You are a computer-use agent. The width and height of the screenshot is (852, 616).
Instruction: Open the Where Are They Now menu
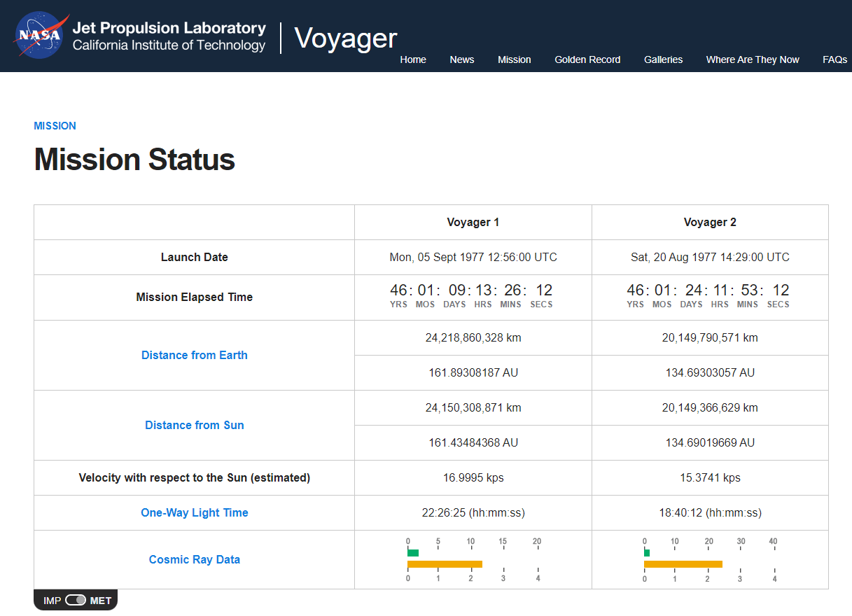point(753,59)
